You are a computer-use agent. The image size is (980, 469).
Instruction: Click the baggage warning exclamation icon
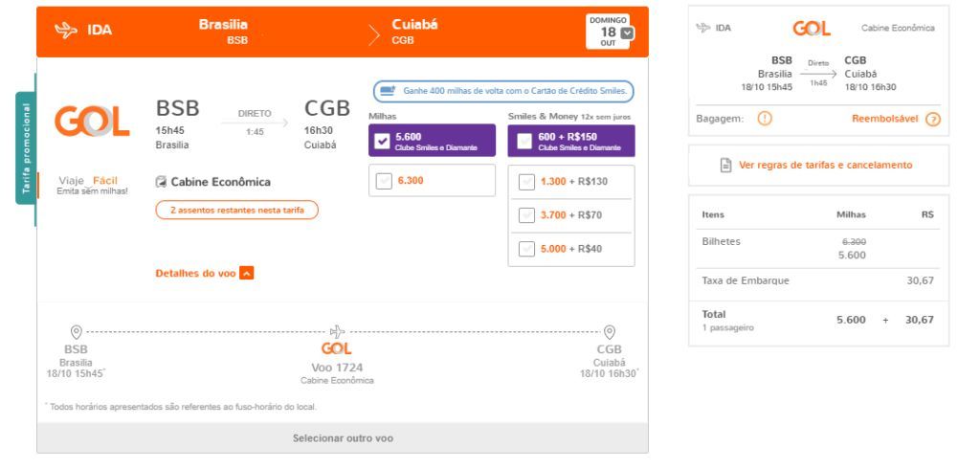[x=765, y=118]
